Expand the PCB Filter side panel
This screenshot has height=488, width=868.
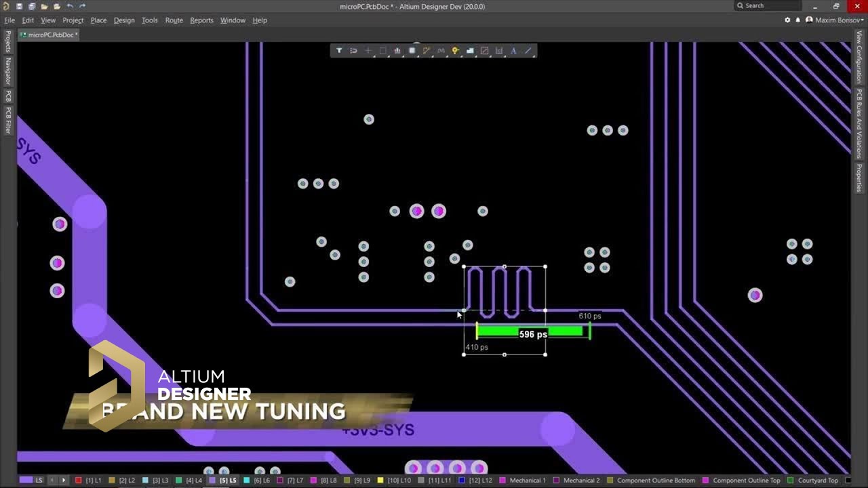click(x=8, y=121)
